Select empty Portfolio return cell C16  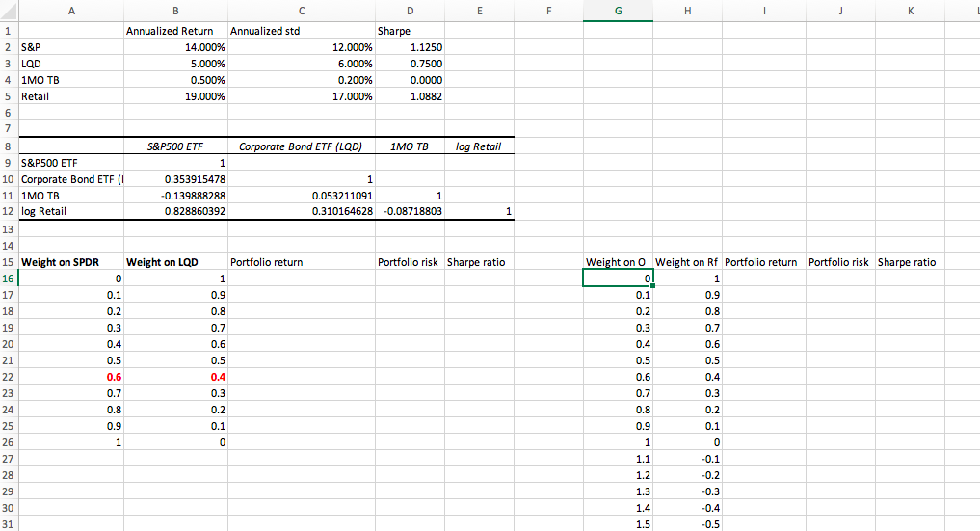coord(302,279)
